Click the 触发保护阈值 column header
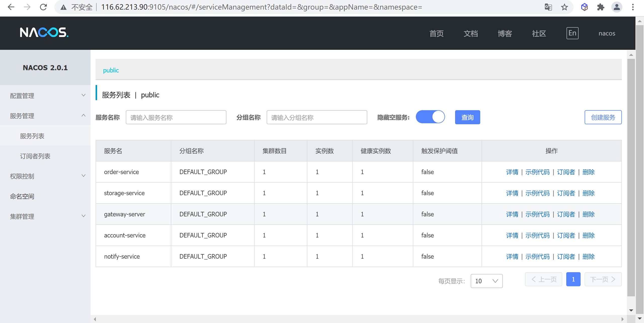The width and height of the screenshot is (644, 323). tap(447, 151)
